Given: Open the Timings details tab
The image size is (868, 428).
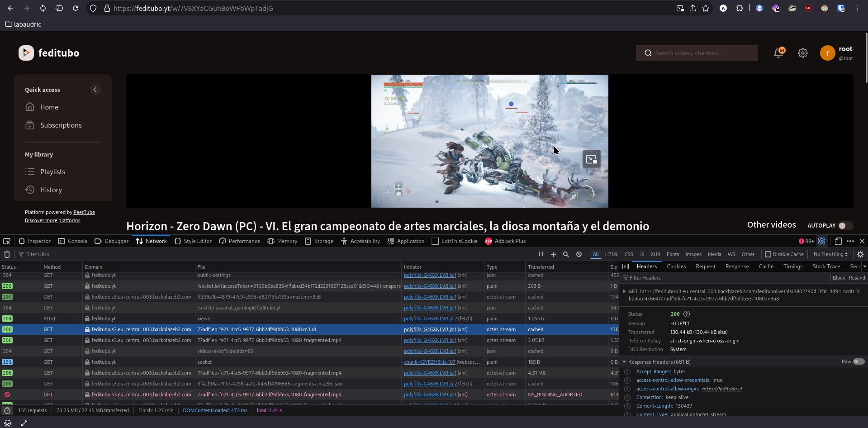Looking at the screenshot, I should pyautogui.click(x=793, y=266).
